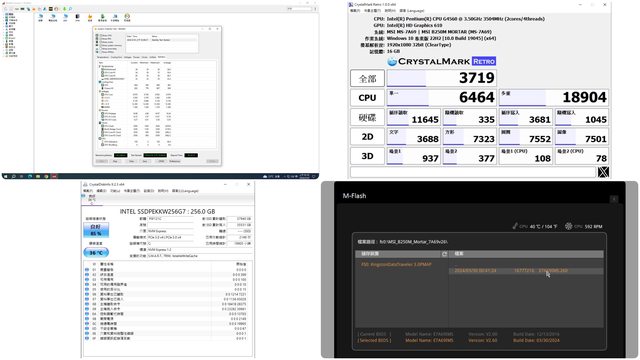Click the CrystalMark Retro globe logo

click(392, 61)
